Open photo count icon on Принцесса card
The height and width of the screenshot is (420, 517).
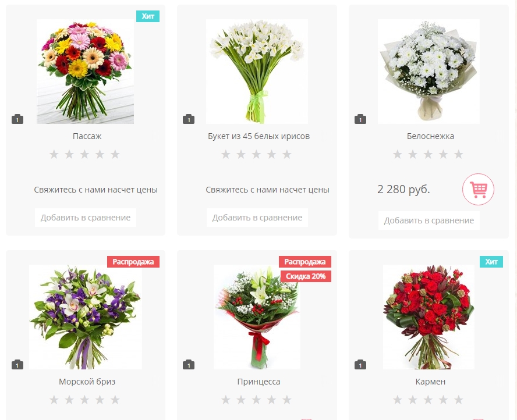coord(189,365)
